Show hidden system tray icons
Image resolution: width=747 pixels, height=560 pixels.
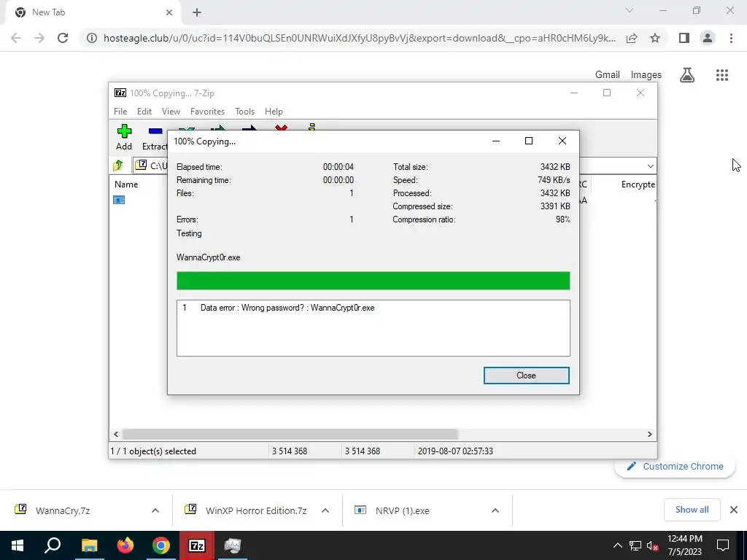[617, 545]
